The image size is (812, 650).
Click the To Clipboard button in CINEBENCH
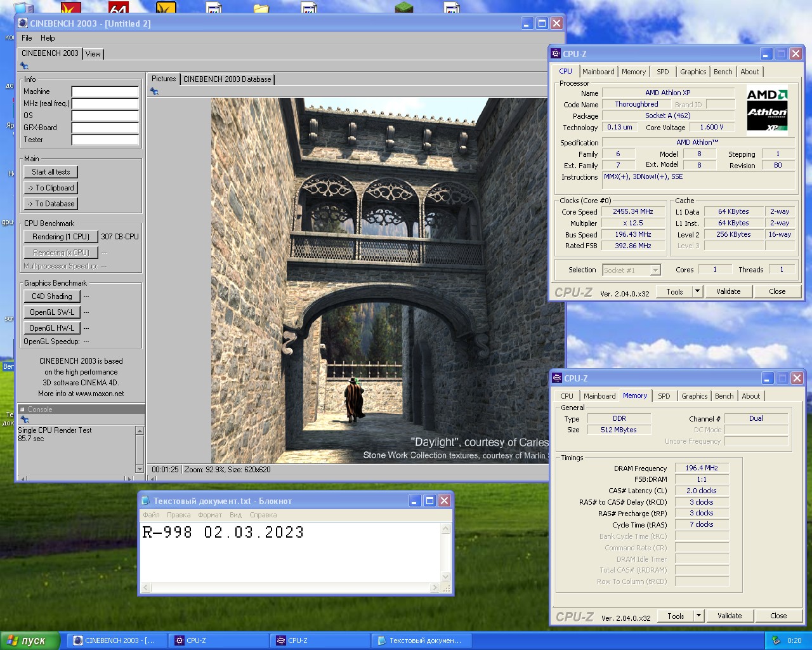click(x=51, y=188)
